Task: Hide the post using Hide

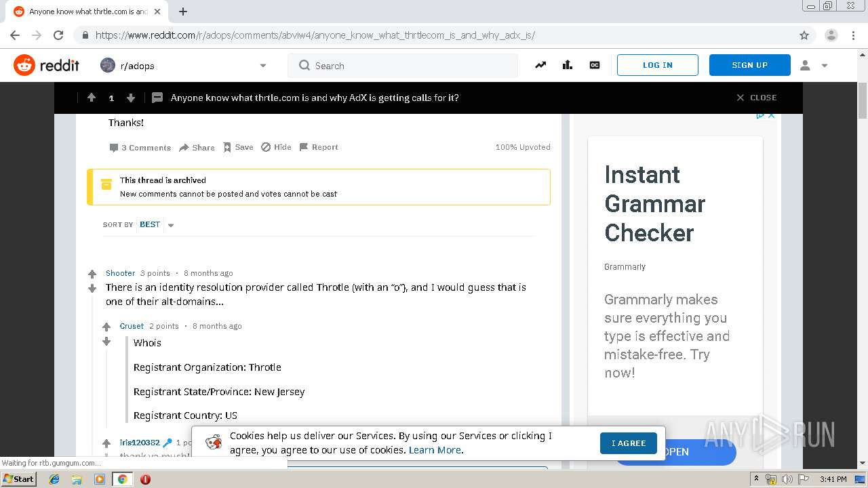Action: pos(276,147)
